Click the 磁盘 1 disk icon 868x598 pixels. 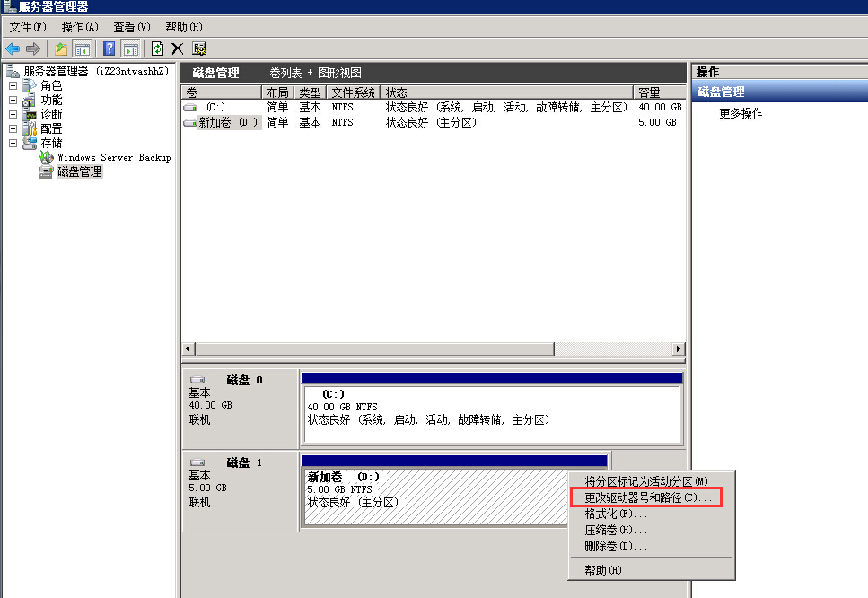click(197, 462)
